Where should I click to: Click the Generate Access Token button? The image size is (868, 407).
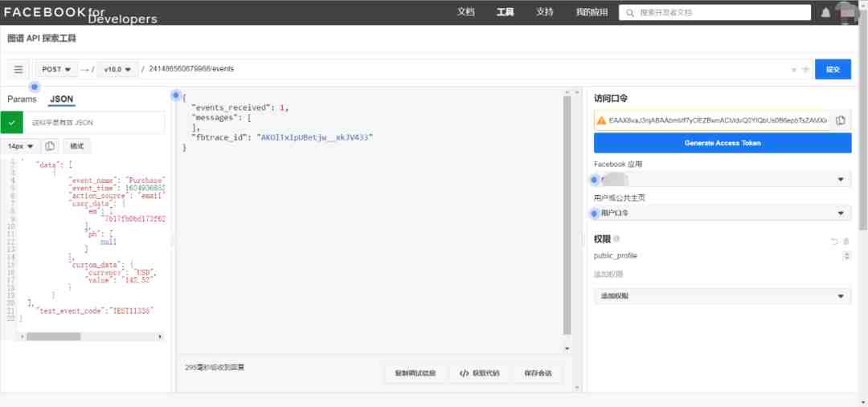723,143
